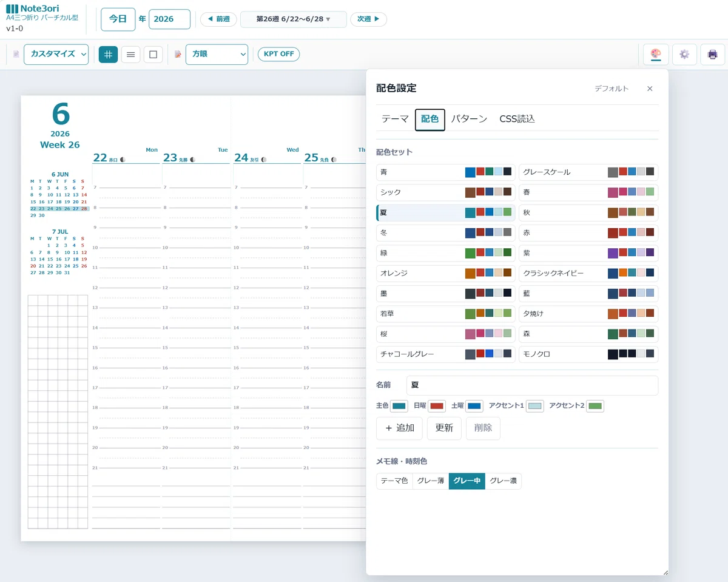728x582 pixels.
Task: Switch to the パターン tab
Action: pos(470,119)
